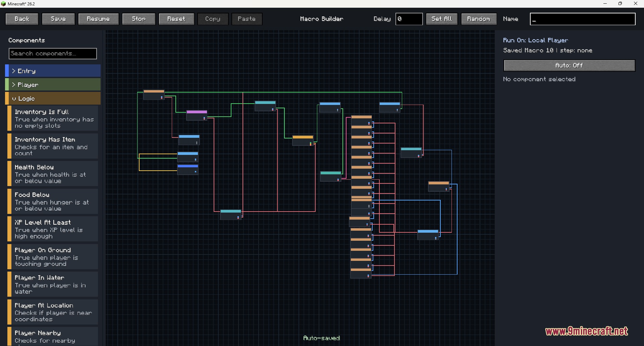Viewport: 644px width, 346px height.
Task: Click the No component selected label
Action: pos(539,79)
